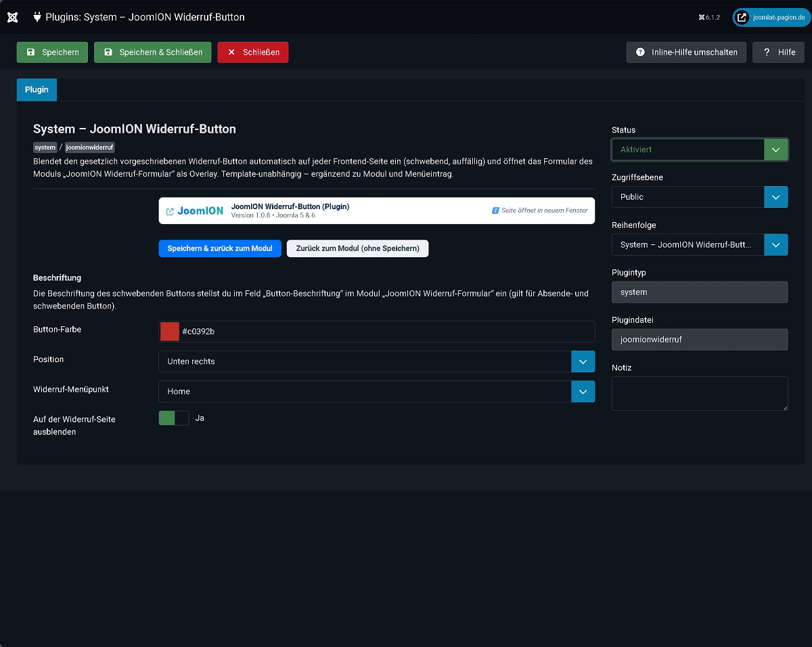Click the 'joomionwiderruf' badge under title

tap(90, 147)
